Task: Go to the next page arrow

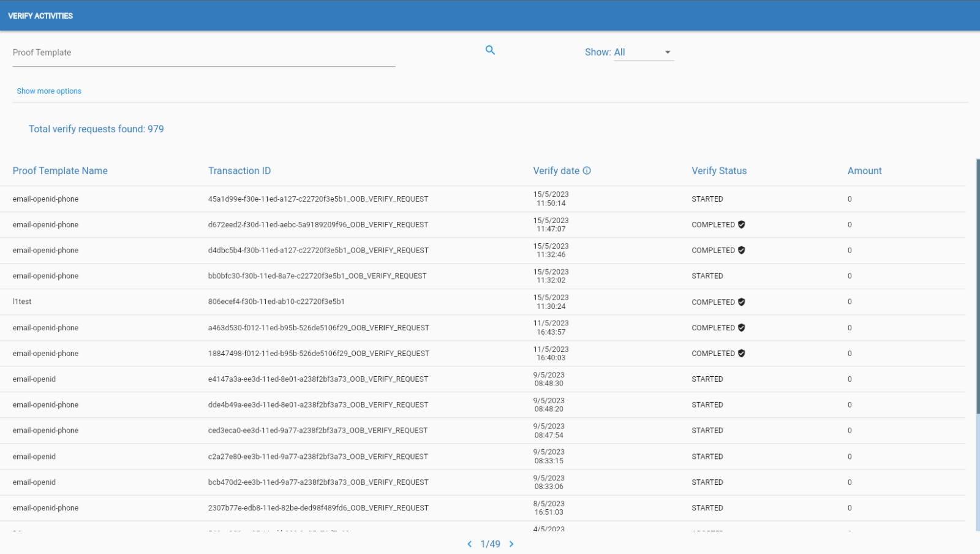Action: pyautogui.click(x=511, y=544)
